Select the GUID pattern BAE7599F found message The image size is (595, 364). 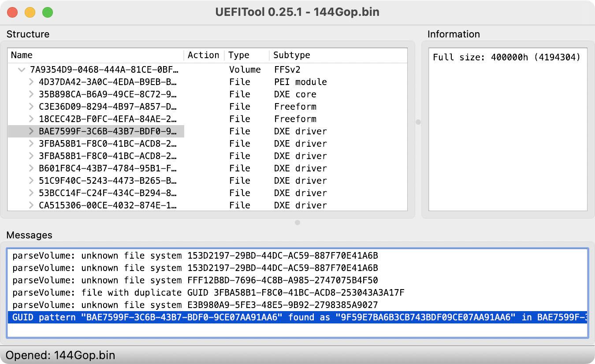297,317
